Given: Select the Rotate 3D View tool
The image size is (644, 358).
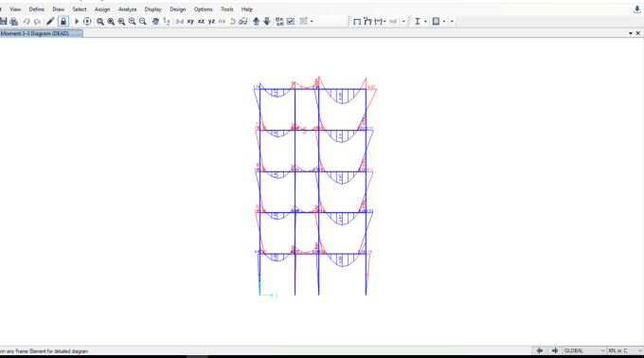Looking at the screenshot, I should 232,22.
